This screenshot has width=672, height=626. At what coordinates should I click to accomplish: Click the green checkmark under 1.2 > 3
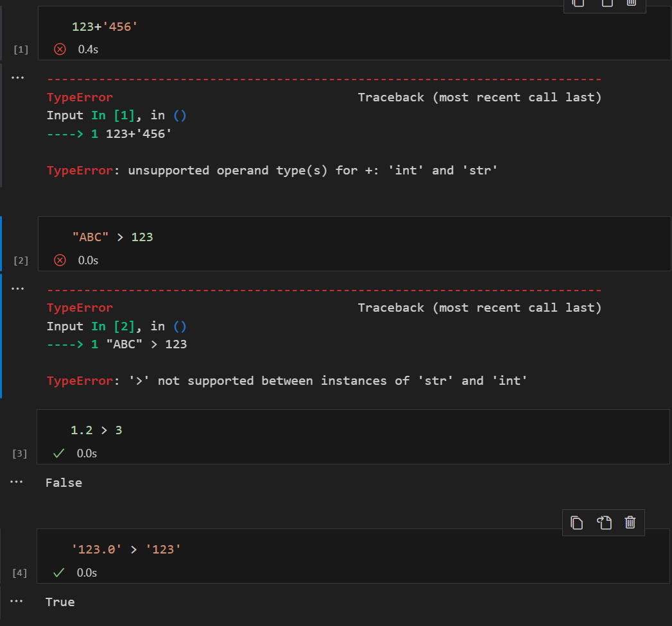[59, 453]
